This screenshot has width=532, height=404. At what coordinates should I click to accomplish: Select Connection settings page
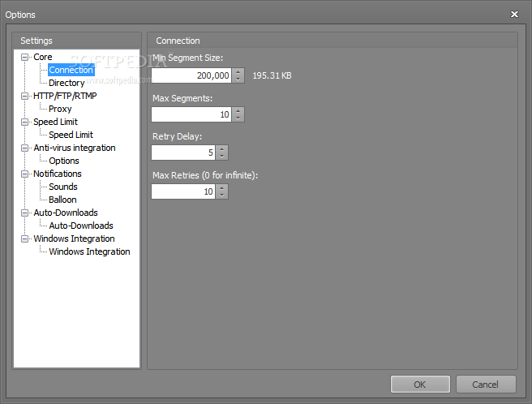[71, 70]
